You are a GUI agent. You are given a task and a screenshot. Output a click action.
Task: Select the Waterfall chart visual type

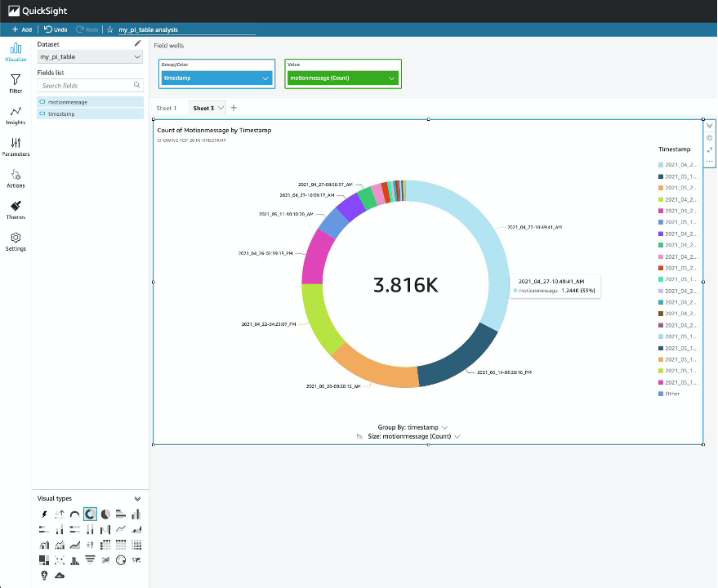tap(105, 529)
